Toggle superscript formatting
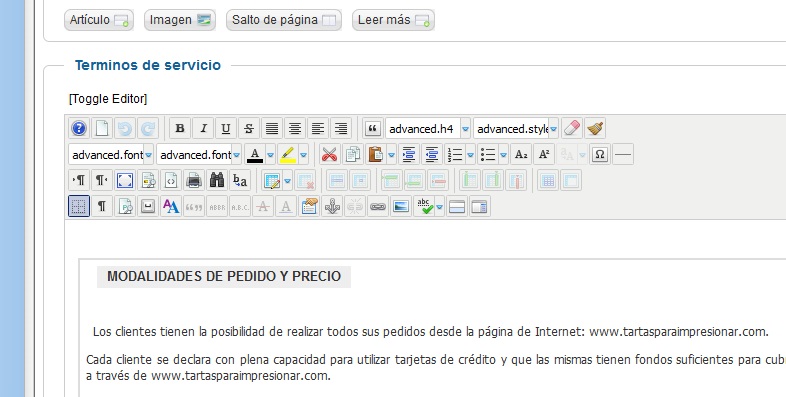786x397 pixels. 544,154
